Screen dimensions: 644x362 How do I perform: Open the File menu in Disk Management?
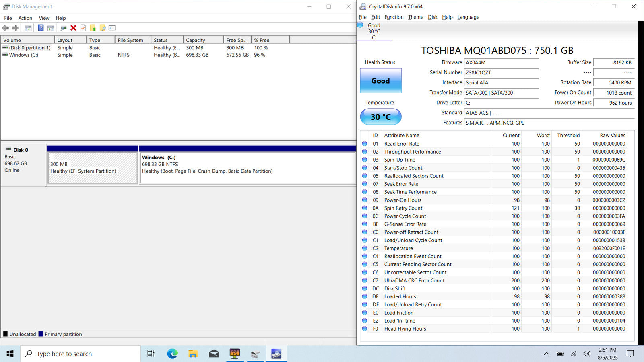coord(8,18)
